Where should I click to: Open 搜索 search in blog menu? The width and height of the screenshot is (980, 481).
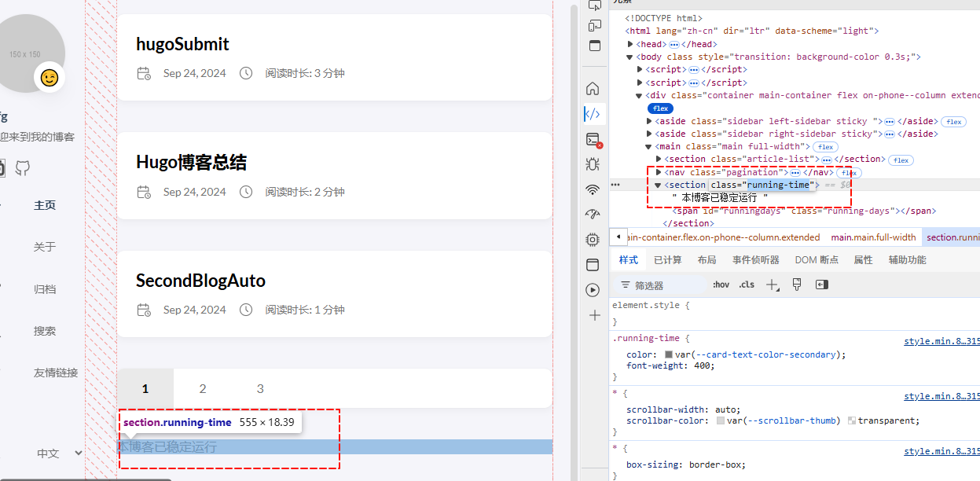tap(45, 331)
